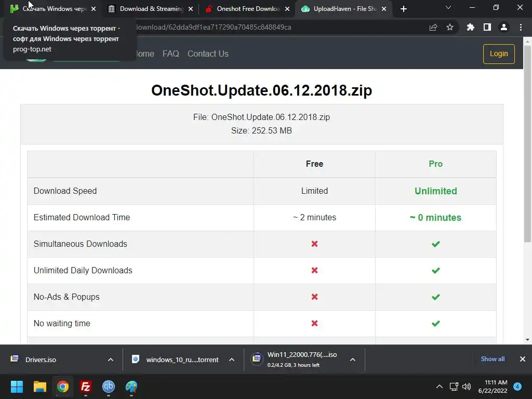Click the green check for No waiting time

[436, 323]
